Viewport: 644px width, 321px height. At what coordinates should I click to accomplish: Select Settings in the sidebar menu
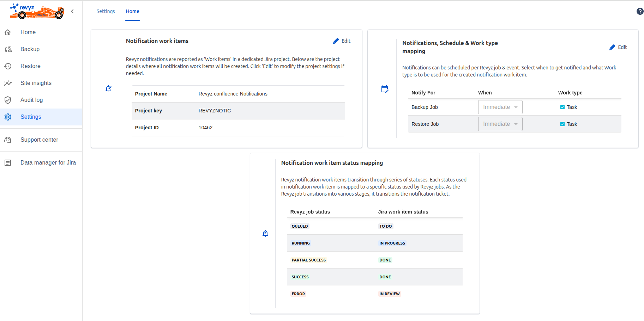[x=31, y=117]
